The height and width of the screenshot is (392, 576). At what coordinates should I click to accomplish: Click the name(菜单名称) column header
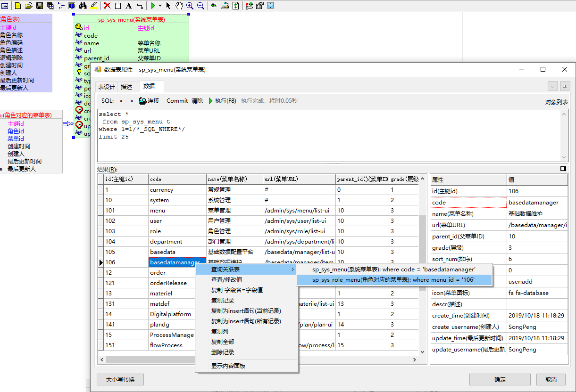(x=234, y=179)
